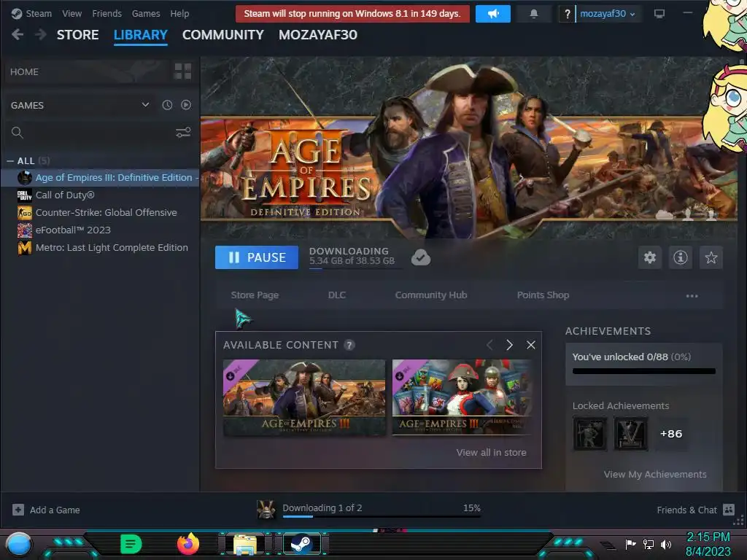The image size is (747, 560).
Task: Open the Points Shop link
Action: point(543,295)
